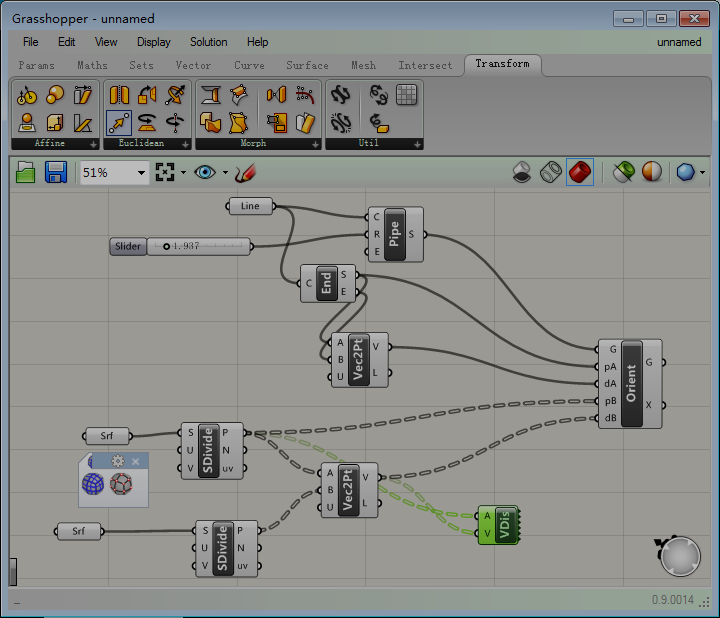Switch to the red Shaded Preview mode

point(580,172)
